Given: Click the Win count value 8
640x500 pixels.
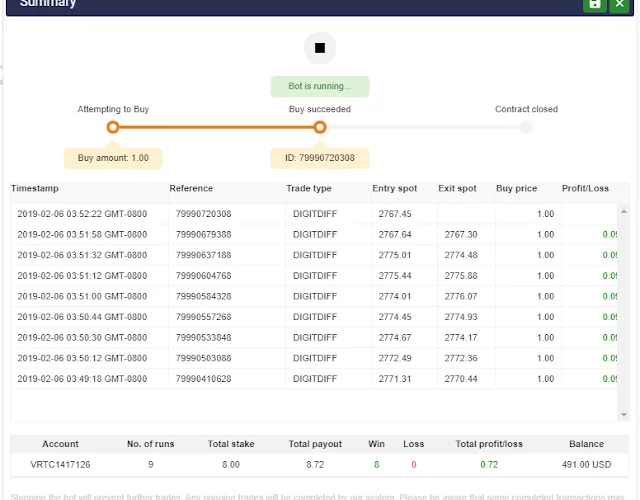Looking at the screenshot, I should 376,464.
